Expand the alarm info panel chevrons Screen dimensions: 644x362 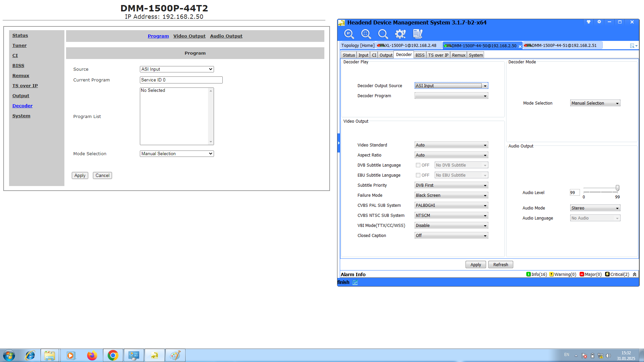(x=635, y=274)
